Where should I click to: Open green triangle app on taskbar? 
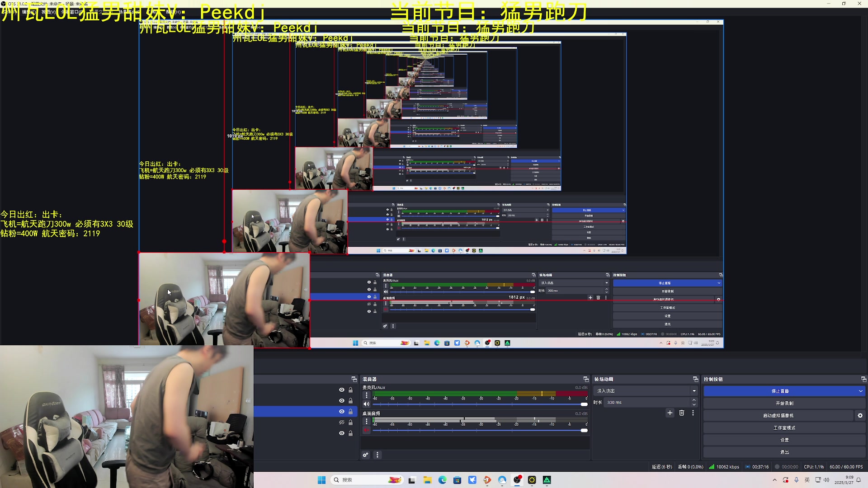(x=547, y=480)
